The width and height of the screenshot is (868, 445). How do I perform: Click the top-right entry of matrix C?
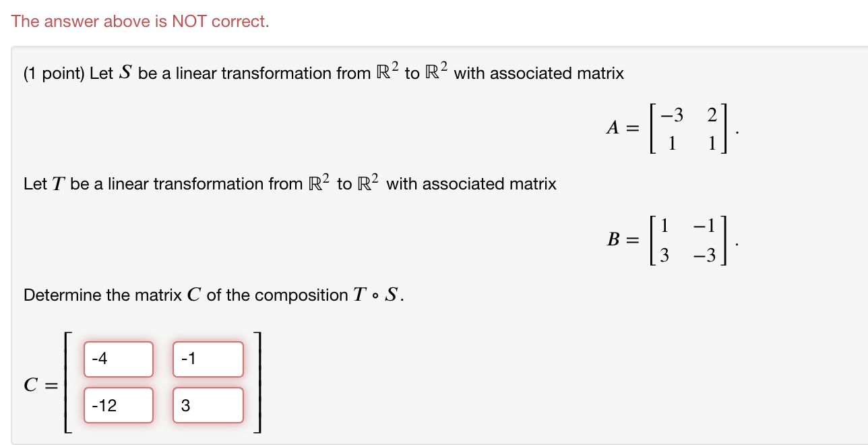point(208,359)
